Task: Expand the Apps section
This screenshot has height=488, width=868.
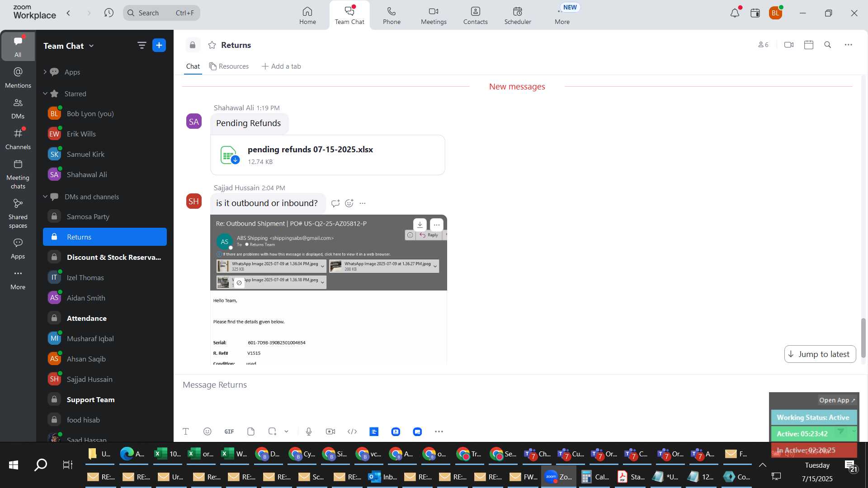Action: (x=45, y=72)
